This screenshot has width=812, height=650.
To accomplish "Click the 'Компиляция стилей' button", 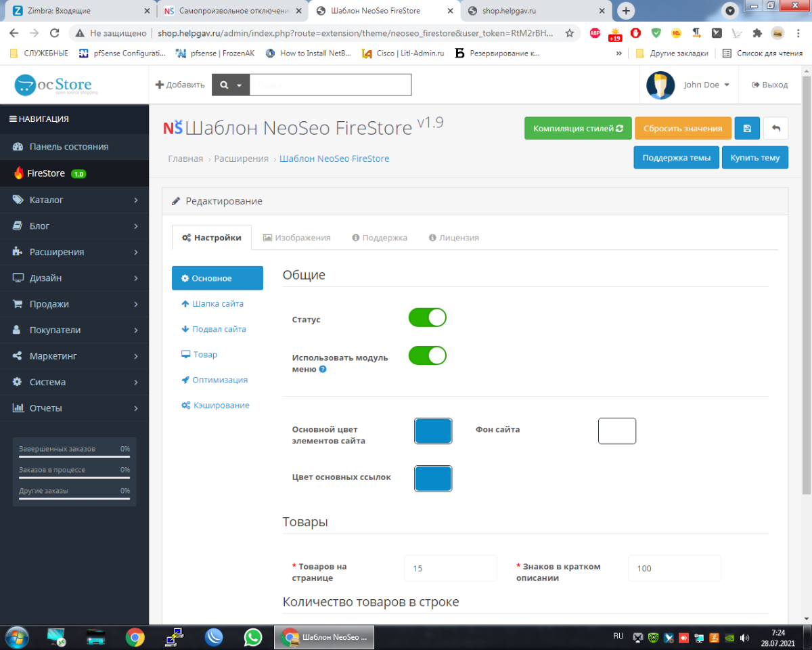I will [x=578, y=129].
